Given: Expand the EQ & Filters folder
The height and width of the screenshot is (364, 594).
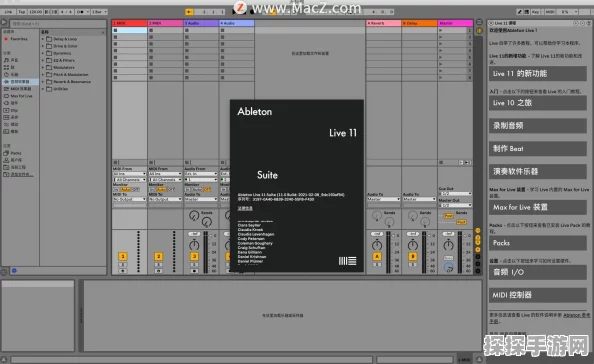Looking at the screenshot, I should coord(43,61).
